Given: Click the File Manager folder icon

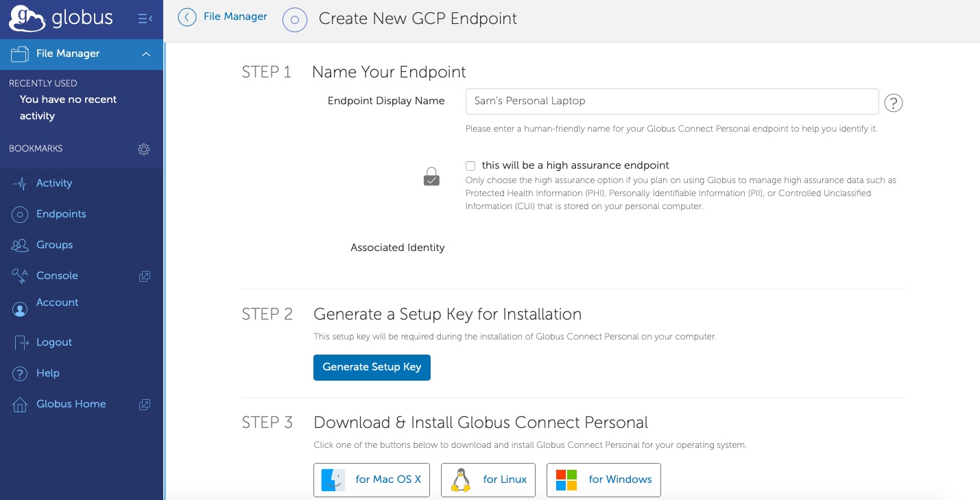Looking at the screenshot, I should 20,54.
